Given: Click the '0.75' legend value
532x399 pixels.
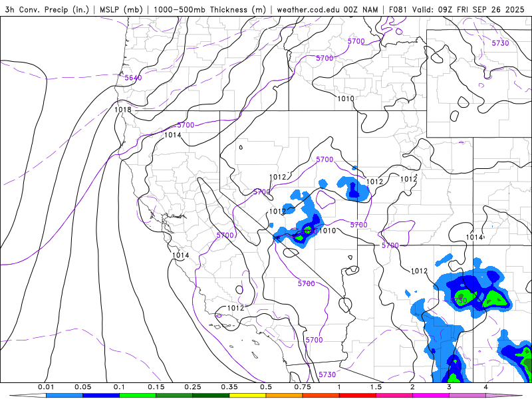Looking at the screenshot, I should [303, 387].
